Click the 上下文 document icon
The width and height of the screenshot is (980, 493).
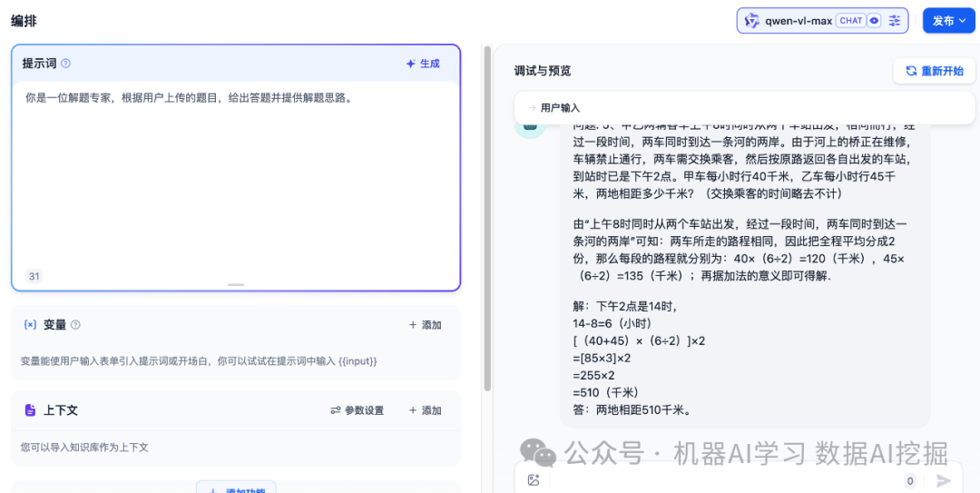30,410
